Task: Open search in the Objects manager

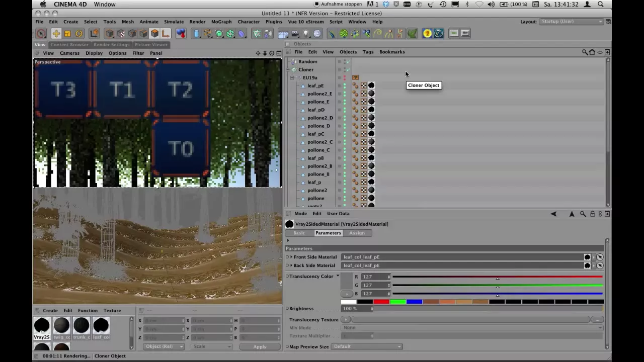Action: pos(585,52)
